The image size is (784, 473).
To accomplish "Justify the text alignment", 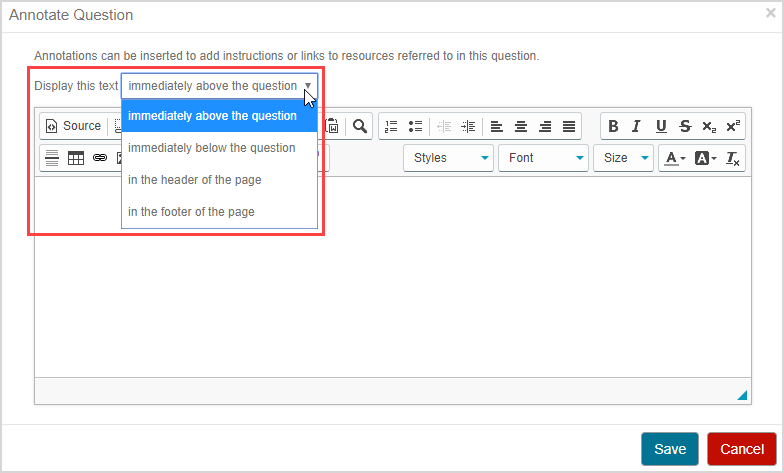I will point(569,126).
